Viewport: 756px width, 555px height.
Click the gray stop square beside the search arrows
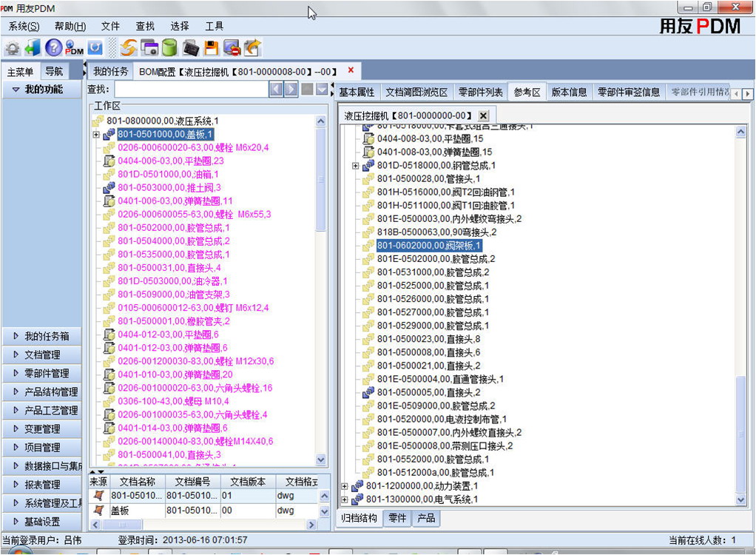click(307, 90)
